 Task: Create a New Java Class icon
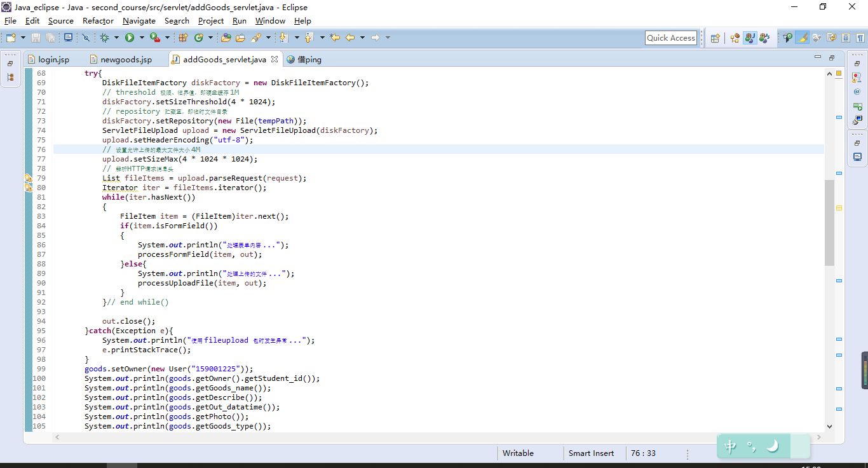pos(199,38)
